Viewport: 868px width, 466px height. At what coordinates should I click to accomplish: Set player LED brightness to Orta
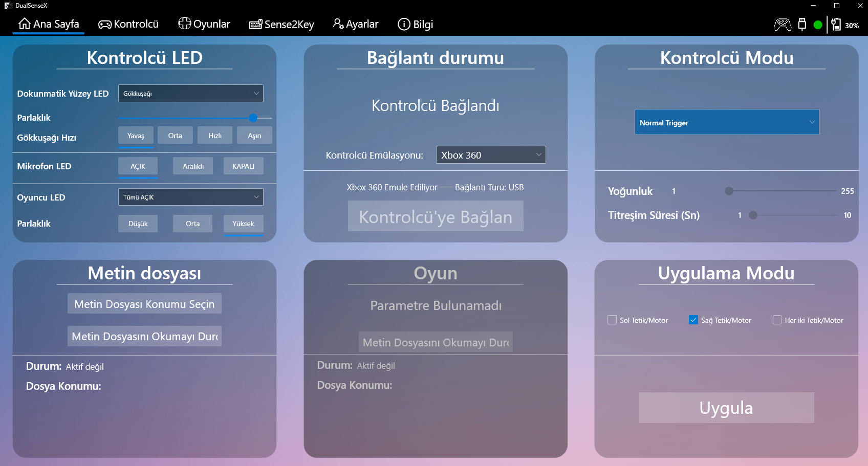(x=192, y=224)
